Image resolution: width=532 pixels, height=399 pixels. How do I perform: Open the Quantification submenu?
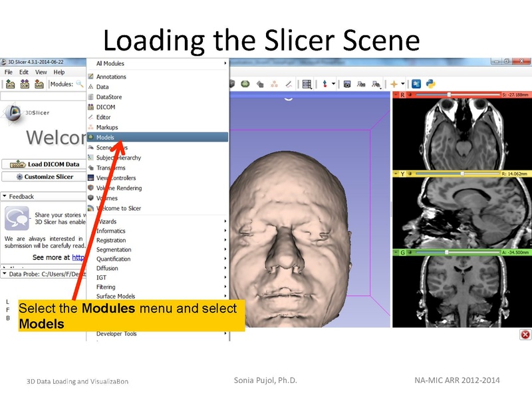tap(158, 259)
